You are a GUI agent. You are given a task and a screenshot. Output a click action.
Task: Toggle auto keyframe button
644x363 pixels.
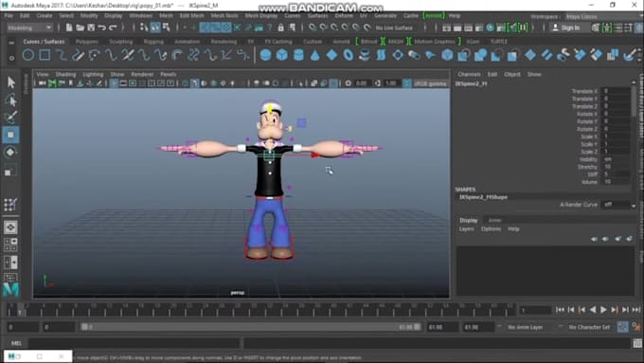[623, 327]
